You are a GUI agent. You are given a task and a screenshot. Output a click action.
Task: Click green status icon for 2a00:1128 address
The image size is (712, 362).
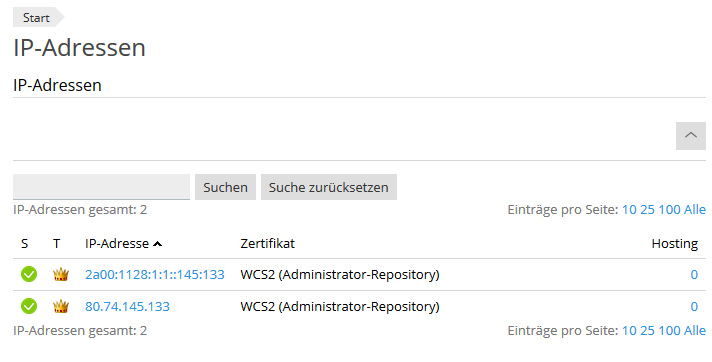tap(29, 274)
